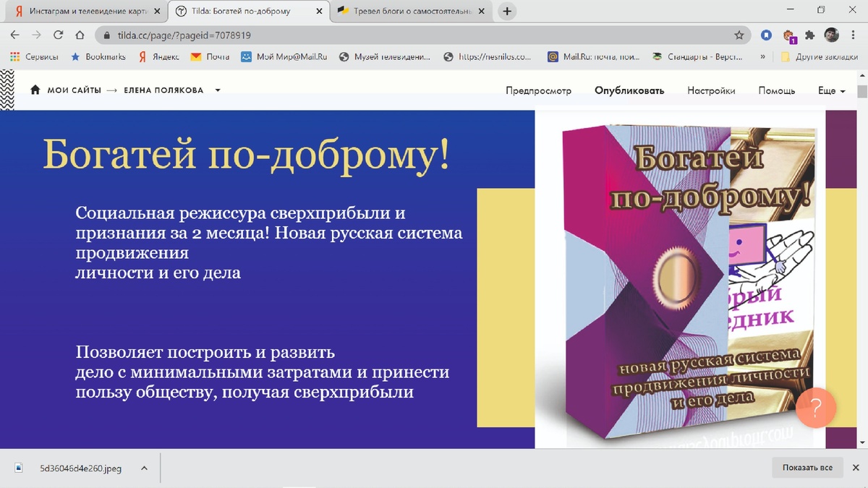
Task: Open Chrome's three-dot menu
Action: coord(854,35)
